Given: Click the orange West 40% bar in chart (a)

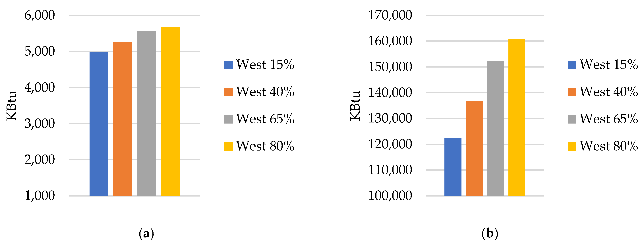Looking at the screenshot, I should pyautogui.click(x=123, y=119).
